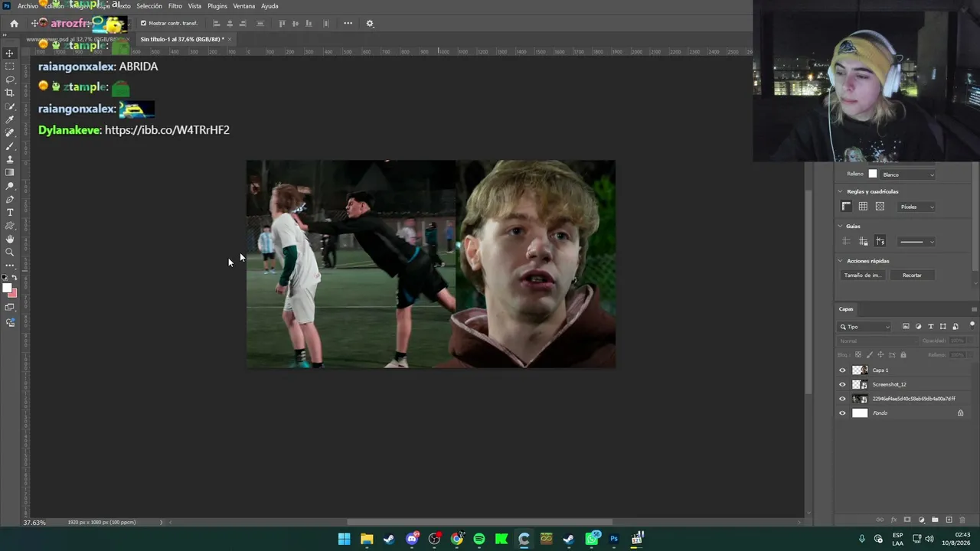Open the guide line style dropdown
The width and height of the screenshot is (980, 551).
916,242
